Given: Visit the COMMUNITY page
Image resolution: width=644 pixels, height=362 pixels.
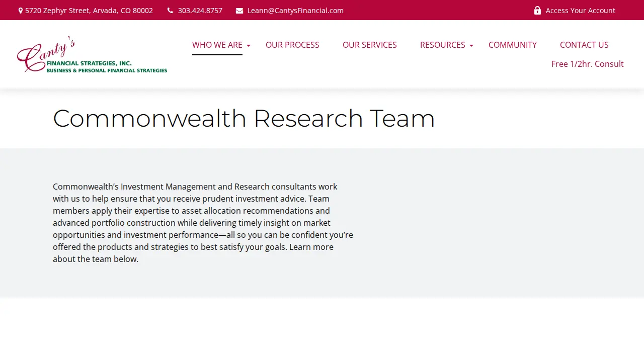Looking at the screenshot, I should (513, 45).
